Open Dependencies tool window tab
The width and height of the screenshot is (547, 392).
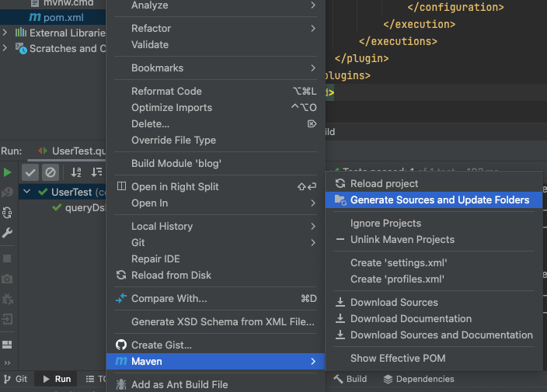click(419, 379)
